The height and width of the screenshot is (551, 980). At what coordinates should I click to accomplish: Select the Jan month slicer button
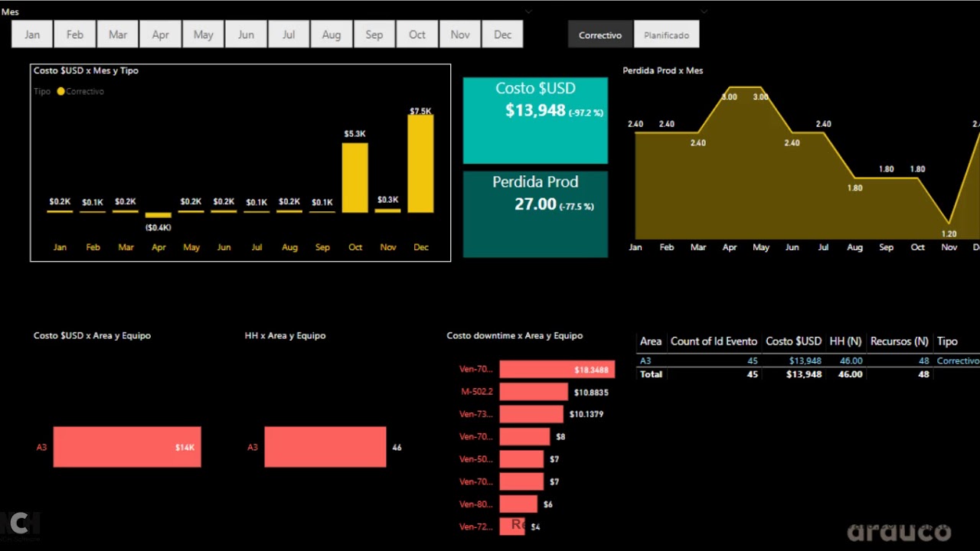(x=32, y=34)
